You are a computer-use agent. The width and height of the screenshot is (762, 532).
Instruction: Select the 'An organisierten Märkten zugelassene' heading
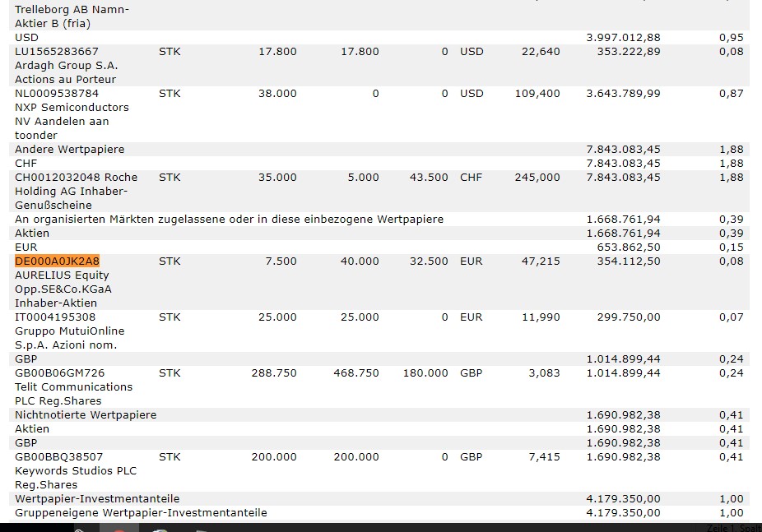coord(229,220)
